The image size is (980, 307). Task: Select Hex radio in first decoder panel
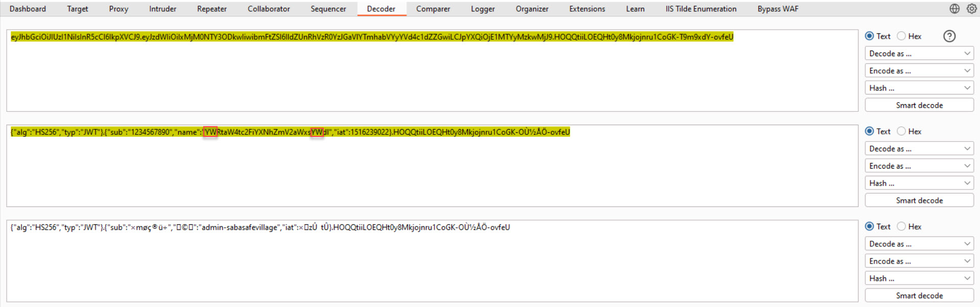click(901, 36)
